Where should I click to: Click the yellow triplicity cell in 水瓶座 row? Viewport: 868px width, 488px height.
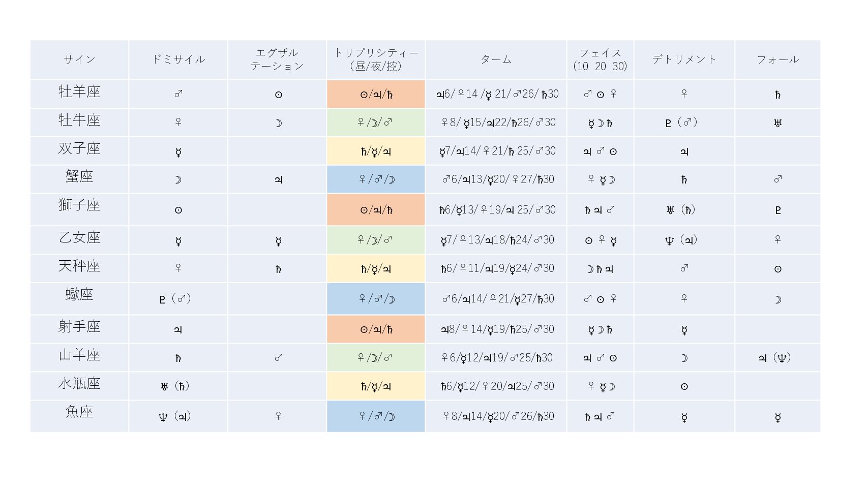(376, 386)
